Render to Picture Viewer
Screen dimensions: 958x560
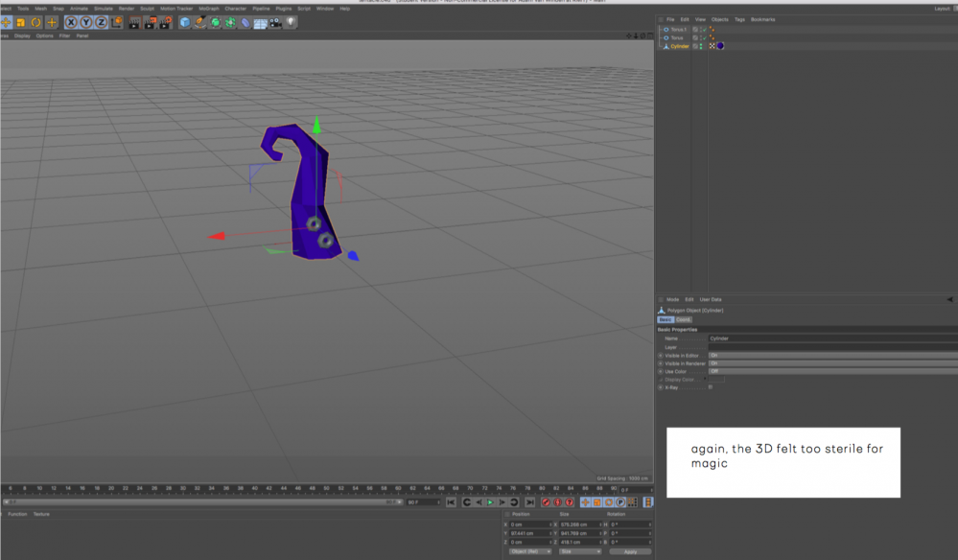click(150, 23)
